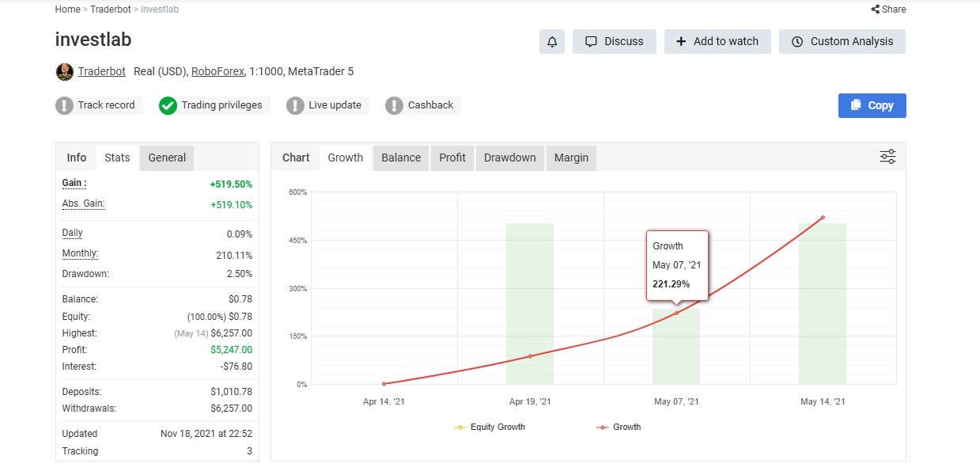Viewport: 980px width, 475px height.
Task: Click the Live update label
Action: pos(335,105)
